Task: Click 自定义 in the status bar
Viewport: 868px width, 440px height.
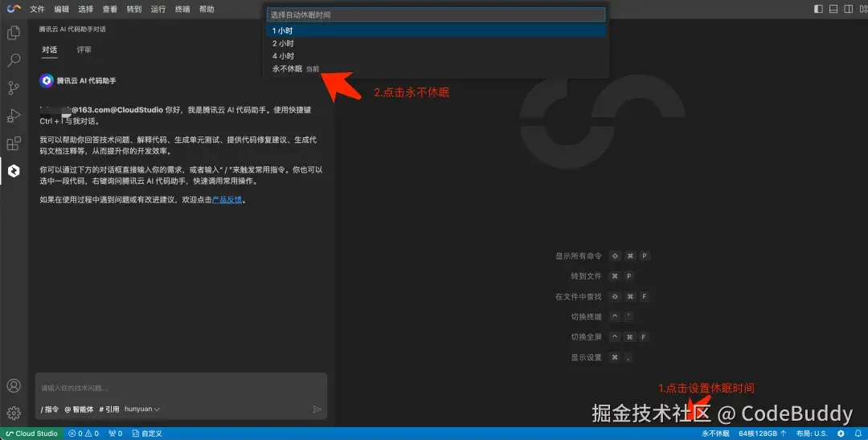Action: pyautogui.click(x=147, y=434)
